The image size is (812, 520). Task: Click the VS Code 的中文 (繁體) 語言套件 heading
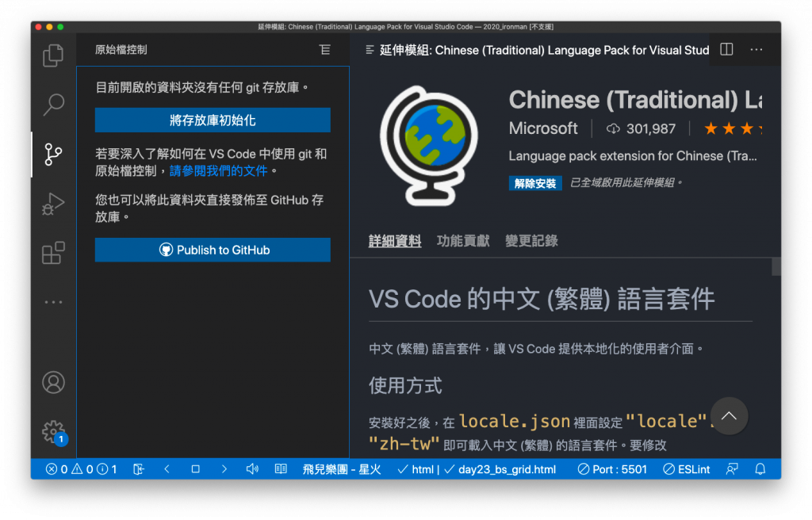(542, 300)
